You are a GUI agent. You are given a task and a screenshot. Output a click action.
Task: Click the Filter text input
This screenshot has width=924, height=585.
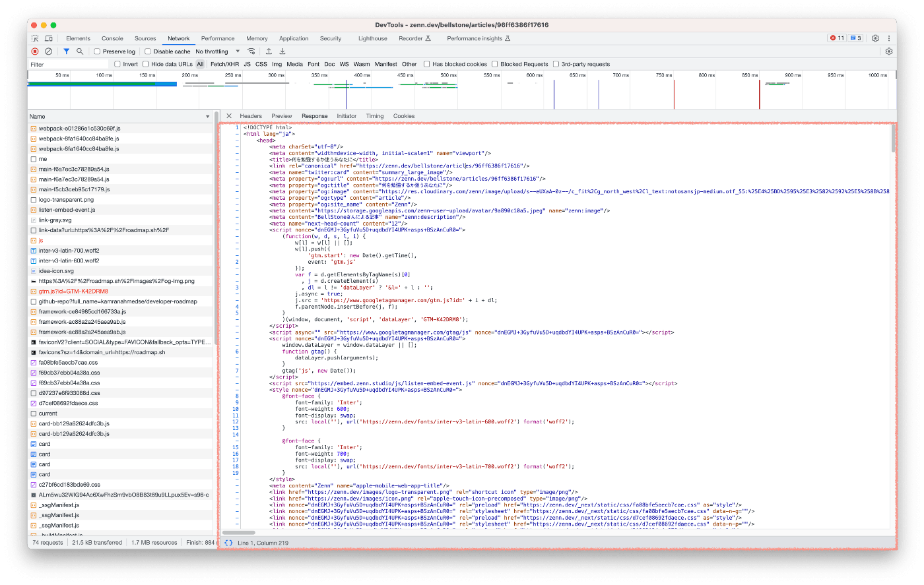(x=69, y=65)
